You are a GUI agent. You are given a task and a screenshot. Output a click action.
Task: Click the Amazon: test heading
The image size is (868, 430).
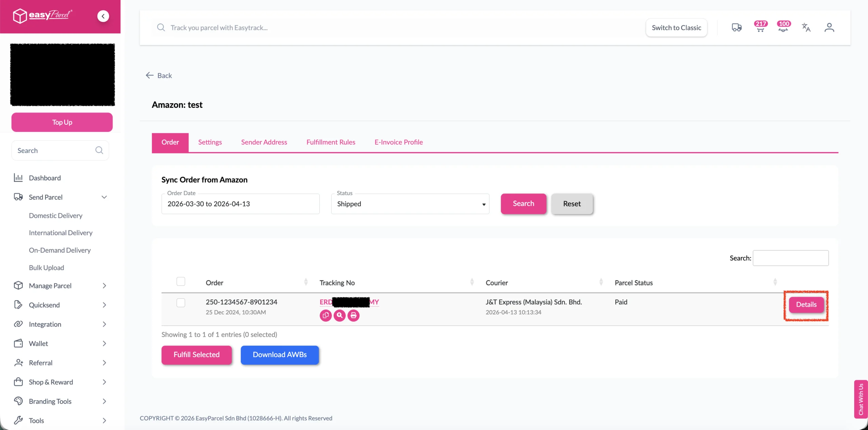pos(177,105)
